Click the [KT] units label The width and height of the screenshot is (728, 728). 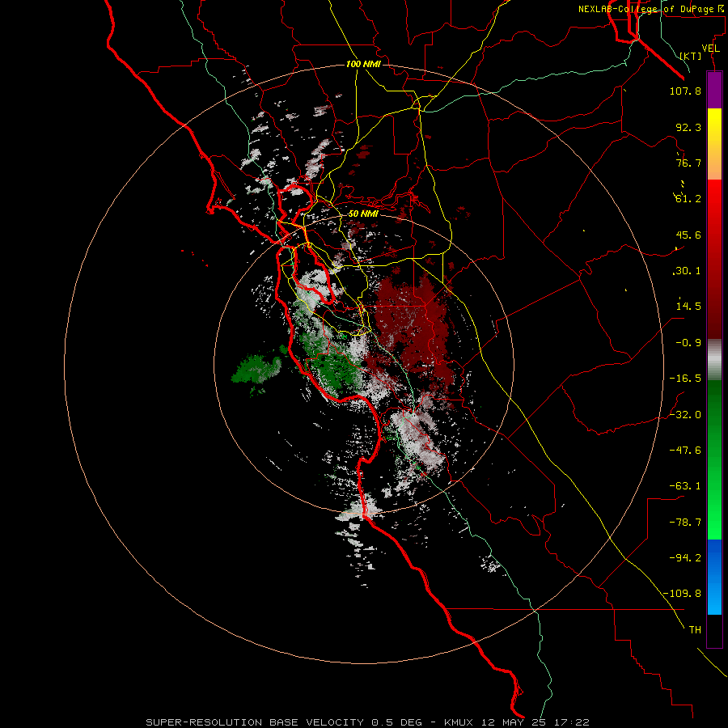point(691,56)
